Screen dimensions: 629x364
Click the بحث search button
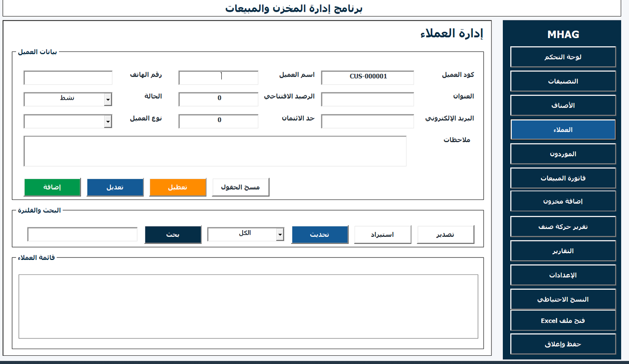click(173, 234)
